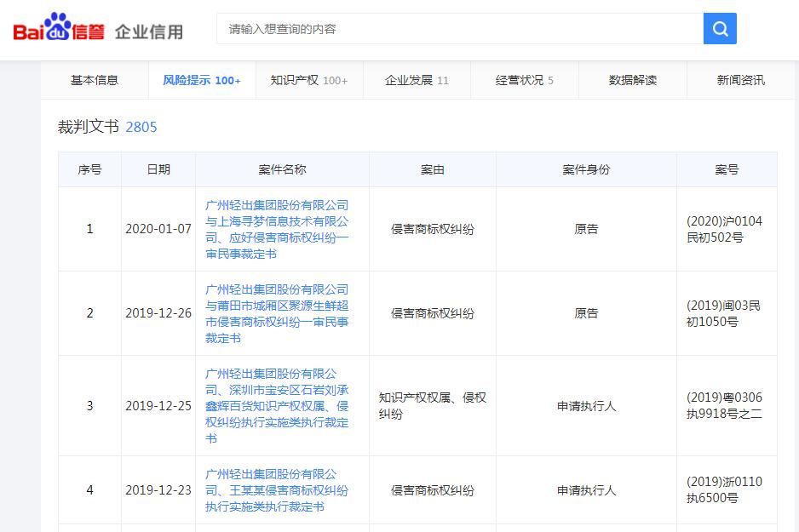Open the 深圳市宝安区石岩刘承鑫辉百货 execution ruling
The image size is (799, 532).
tap(281, 406)
